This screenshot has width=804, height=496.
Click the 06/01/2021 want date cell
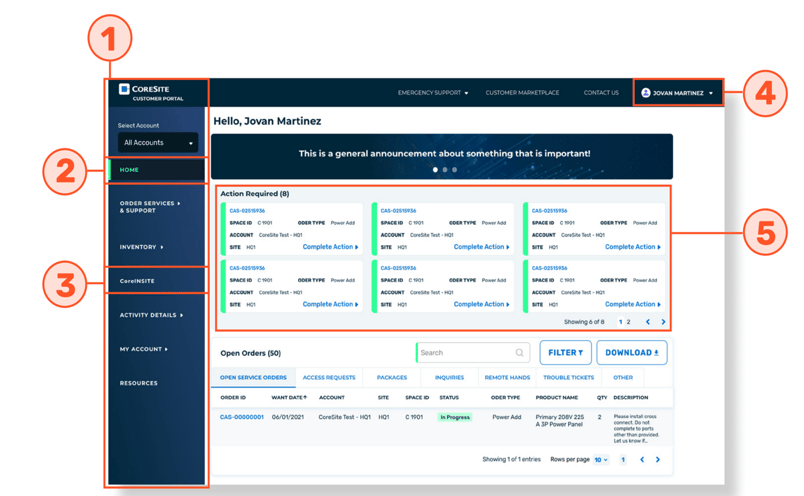pos(288,417)
